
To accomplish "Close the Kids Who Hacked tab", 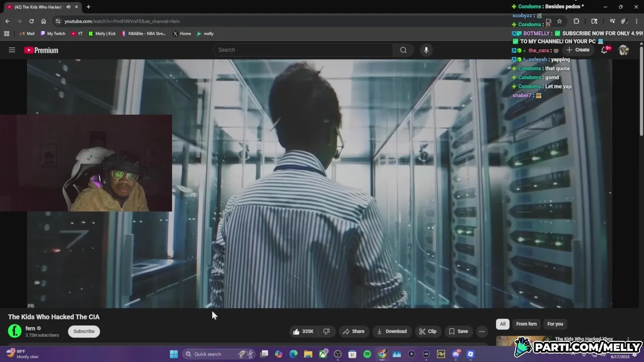I will (76, 7).
